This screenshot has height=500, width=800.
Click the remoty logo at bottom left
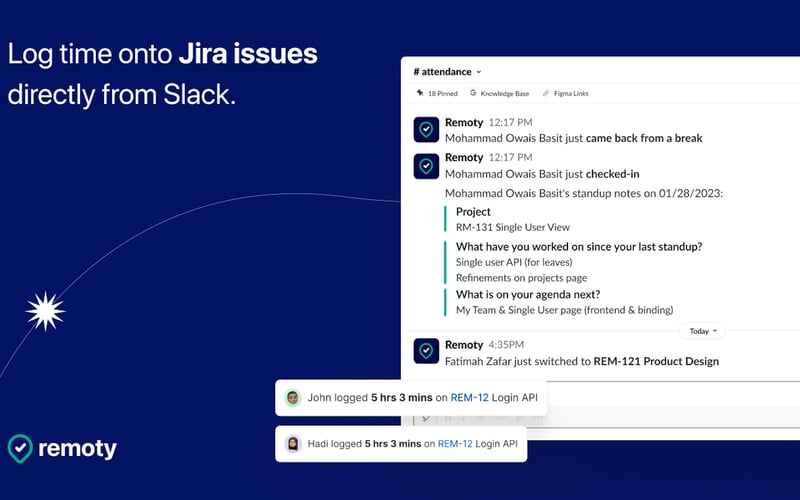point(62,449)
